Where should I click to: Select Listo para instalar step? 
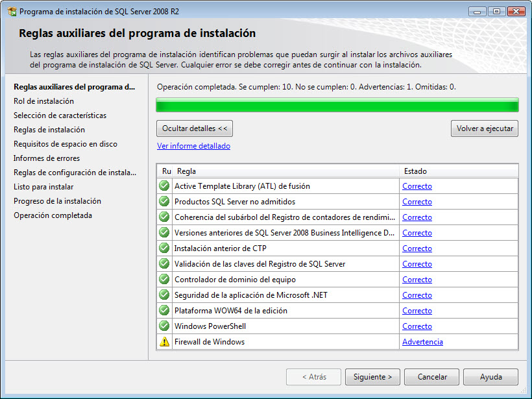pyautogui.click(x=43, y=187)
